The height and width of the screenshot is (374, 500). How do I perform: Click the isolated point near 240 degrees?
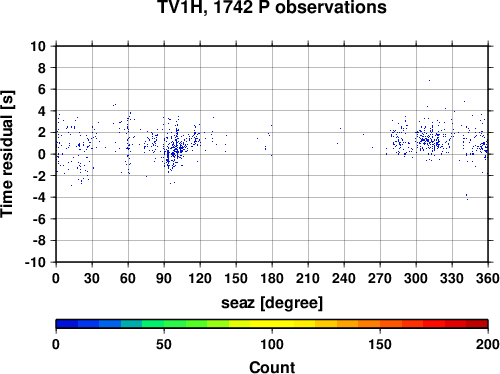[x=341, y=128]
